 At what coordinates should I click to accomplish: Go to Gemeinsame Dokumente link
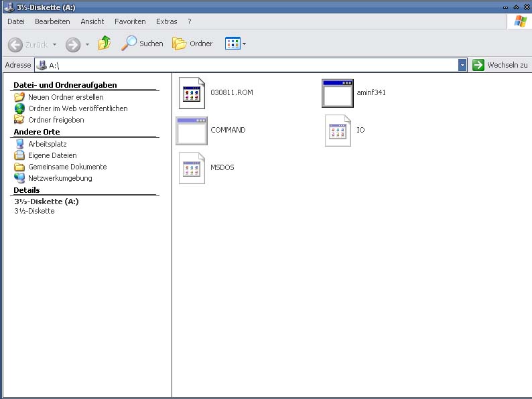(x=68, y=167)
